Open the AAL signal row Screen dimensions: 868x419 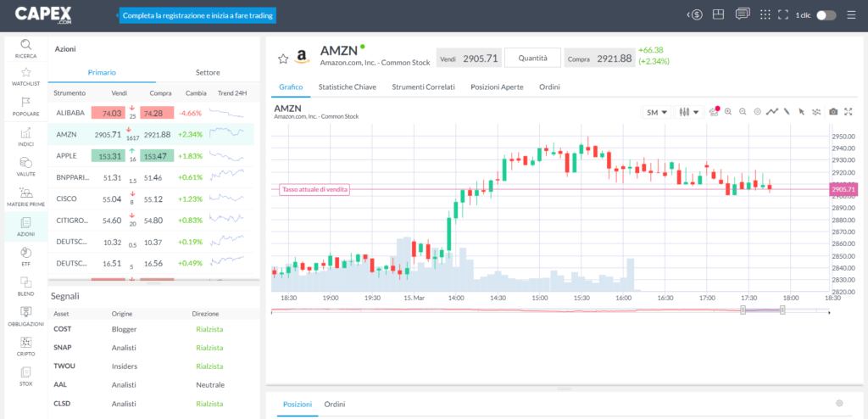click(154, 384)
